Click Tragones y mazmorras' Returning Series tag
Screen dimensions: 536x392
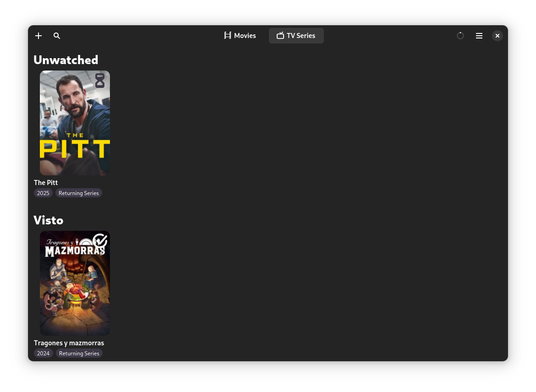pos(79,354)
